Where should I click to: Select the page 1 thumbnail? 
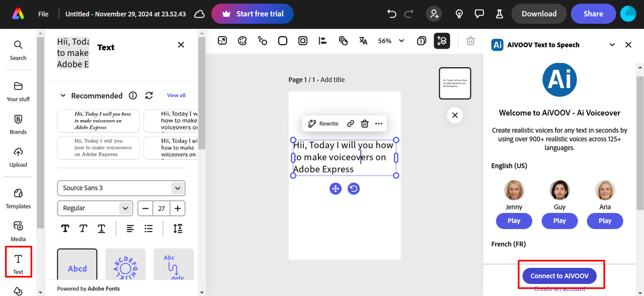[x=455, y=83]
